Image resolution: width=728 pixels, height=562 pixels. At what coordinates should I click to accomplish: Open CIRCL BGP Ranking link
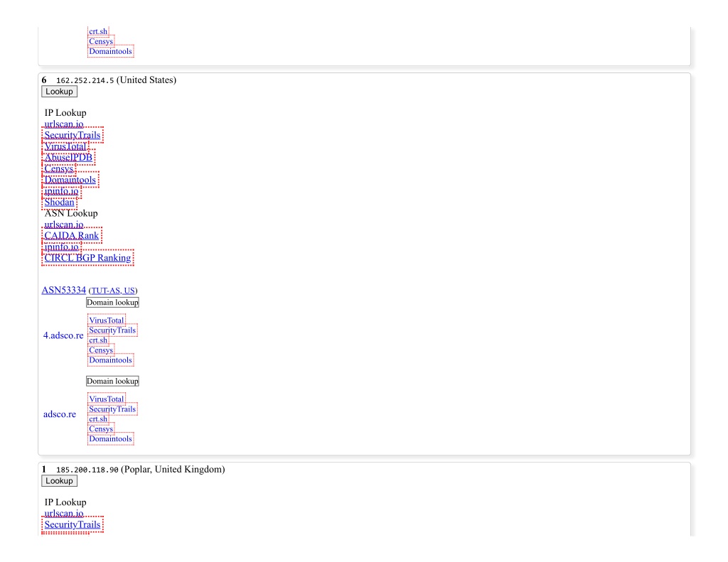[87, 258]
